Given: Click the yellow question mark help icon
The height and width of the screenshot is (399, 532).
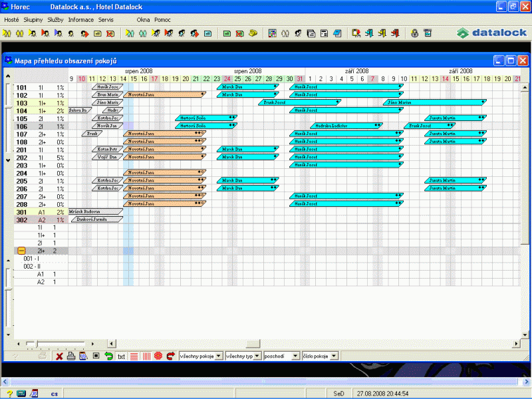Looking at the screenshot, I should [9, 393].
